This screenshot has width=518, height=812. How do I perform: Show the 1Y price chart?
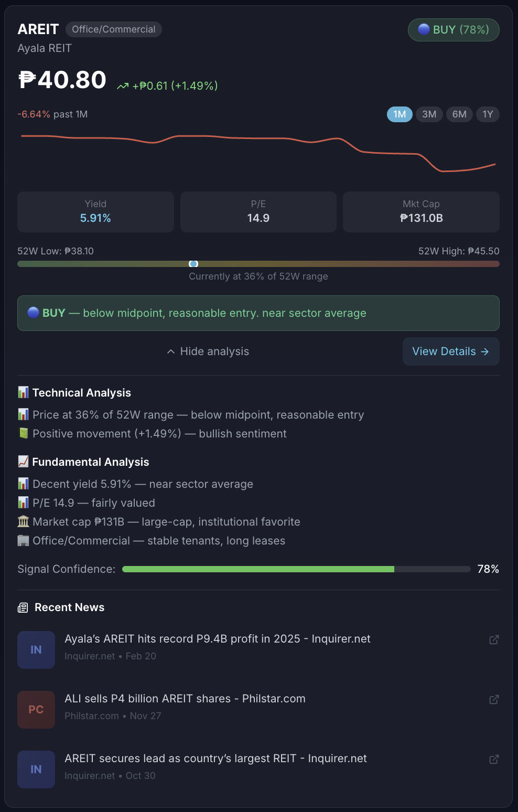pyautogui.click(x=488, y=114)
